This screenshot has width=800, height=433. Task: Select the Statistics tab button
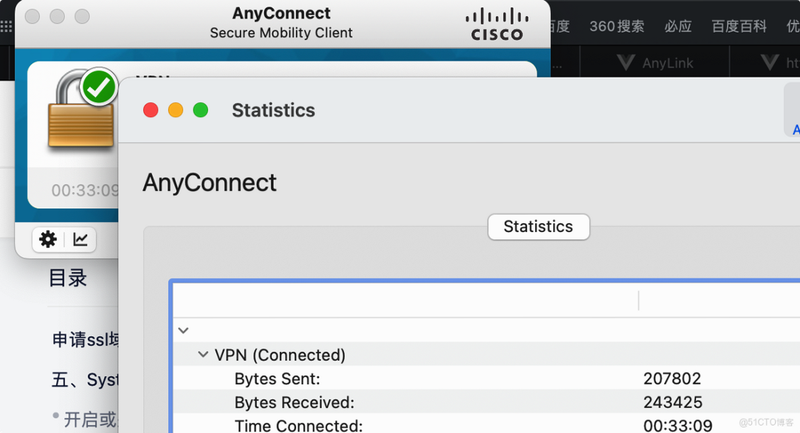(538, 226)
